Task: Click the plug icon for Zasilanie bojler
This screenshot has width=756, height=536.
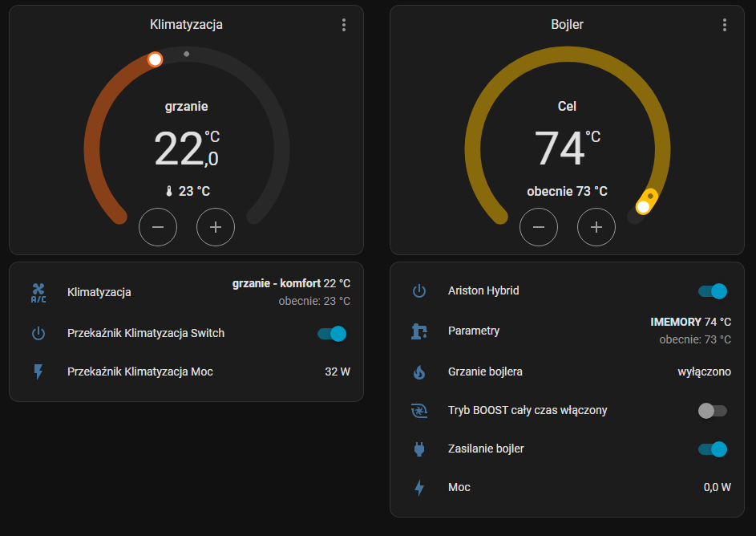Action: [x=419, y=449]
